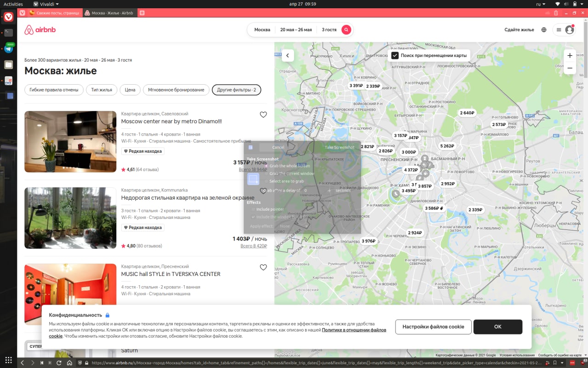Open the 'Цена' filter

(x=130, y=90)
